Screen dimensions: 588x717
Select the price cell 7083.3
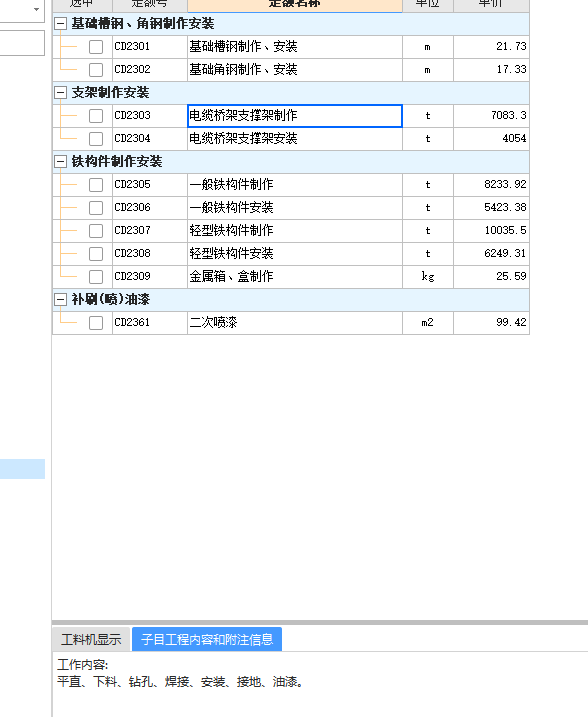pyautogui.click(x=492, y=116)
